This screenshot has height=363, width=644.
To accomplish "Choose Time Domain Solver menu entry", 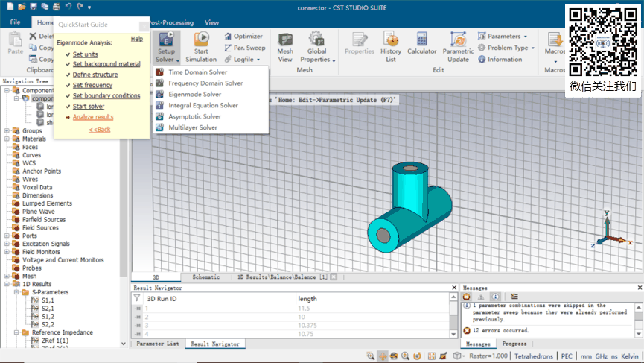I will pos(197,72).
